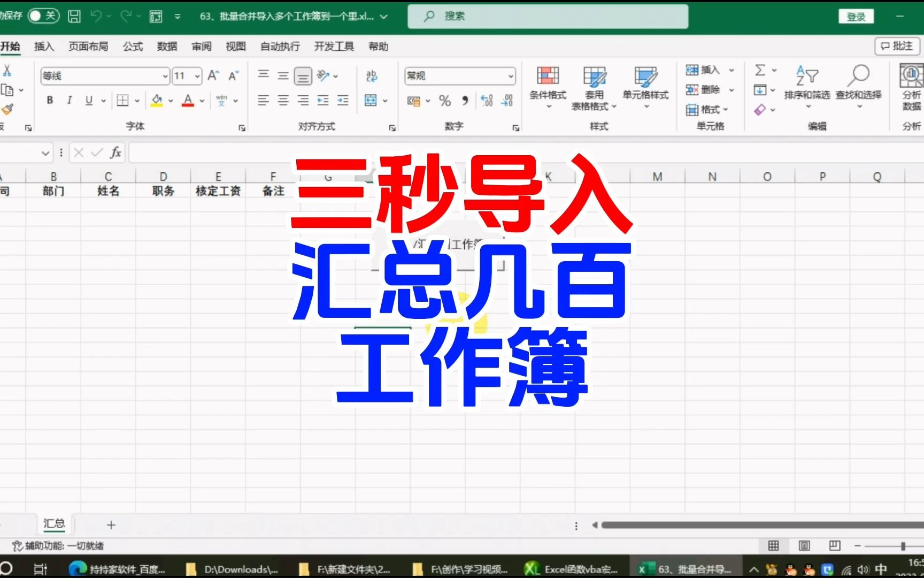Screen dimensions: 924x578
Task: Click the 插入 cells button
Action: 704,70
